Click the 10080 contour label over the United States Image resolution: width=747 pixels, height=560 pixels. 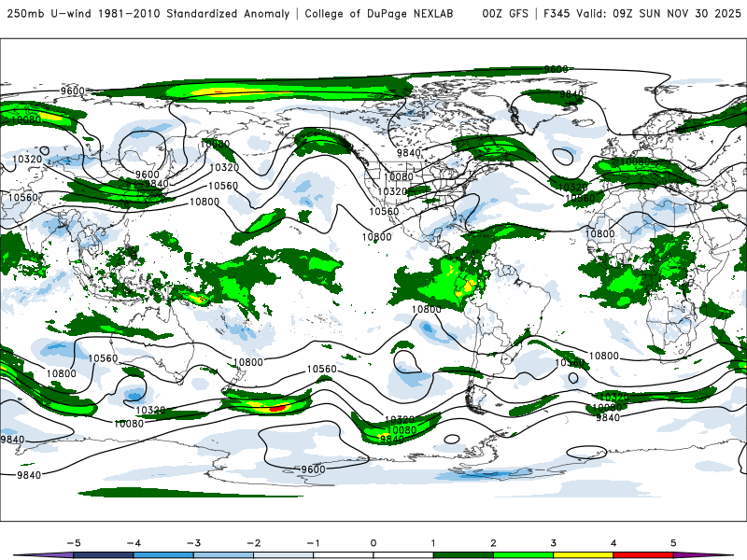(399, 176)
